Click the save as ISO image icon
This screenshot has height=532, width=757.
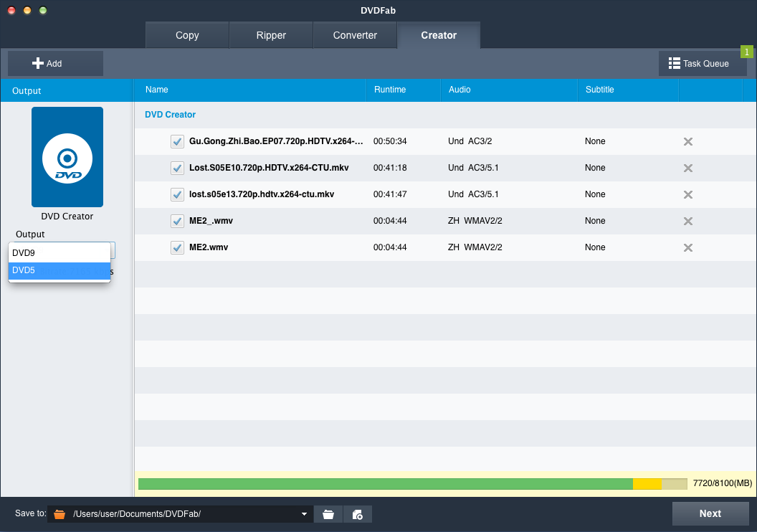(x=358, y=514)
